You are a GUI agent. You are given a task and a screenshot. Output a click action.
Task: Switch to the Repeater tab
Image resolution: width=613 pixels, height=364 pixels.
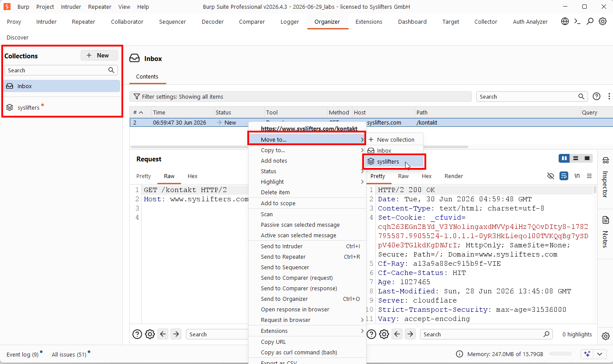tap(83, 21)
